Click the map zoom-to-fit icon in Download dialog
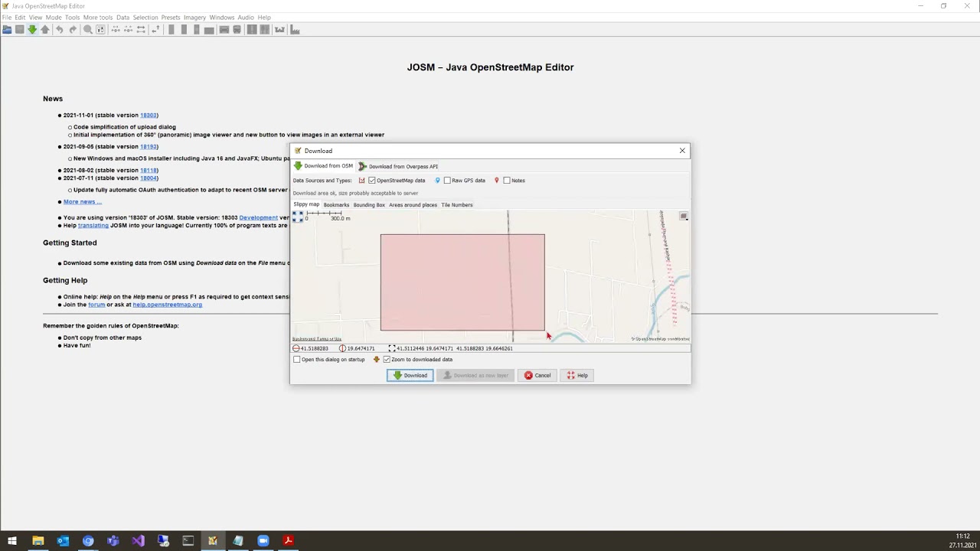The image size is (980, 551). tap(298, 217)
